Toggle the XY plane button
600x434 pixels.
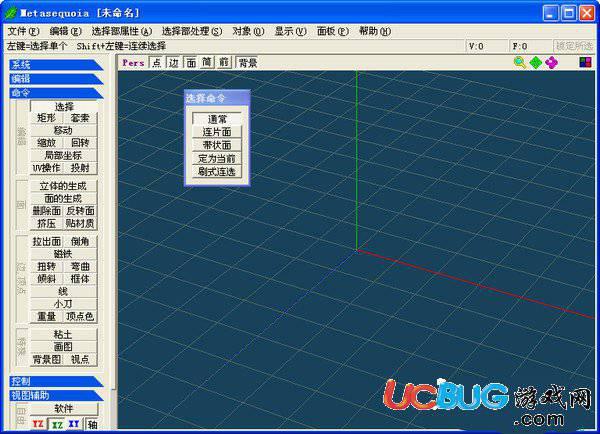pos(74,424)
